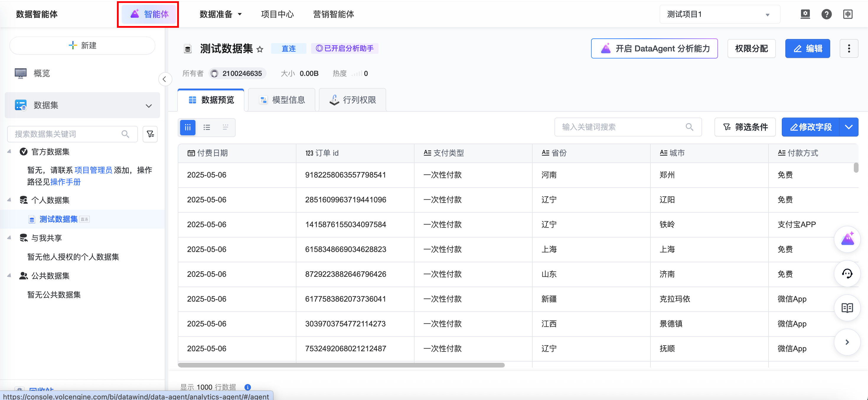868x400 pixels.
Task: Click the horizontal table scrollbar
Action: coord(341,365)
